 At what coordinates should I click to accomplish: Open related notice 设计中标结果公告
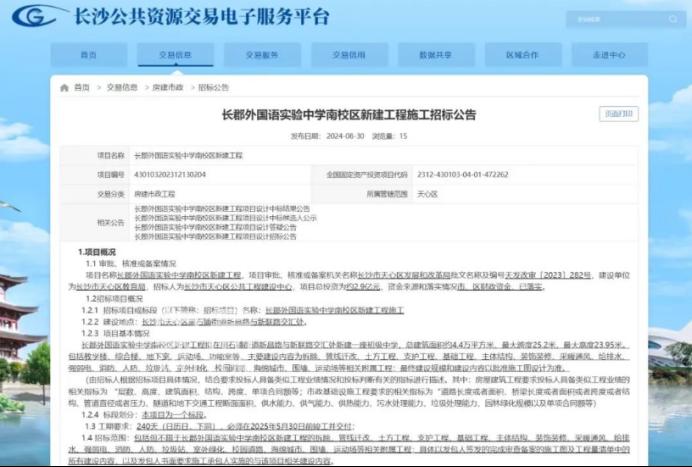pos(222,208)
